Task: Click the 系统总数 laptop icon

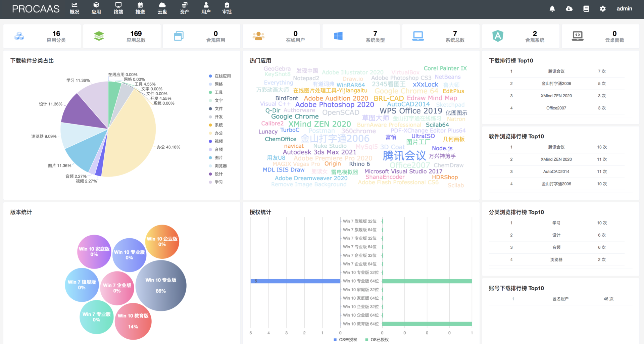Action: [x=418, y=36]
